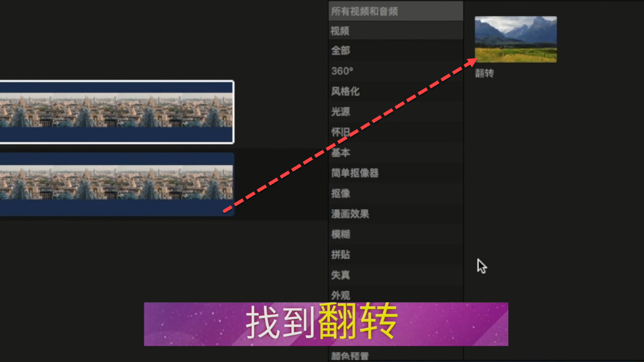
Task: Open the 漫画效果 (Comic) effects category
Action: click(x=349, y=214)
